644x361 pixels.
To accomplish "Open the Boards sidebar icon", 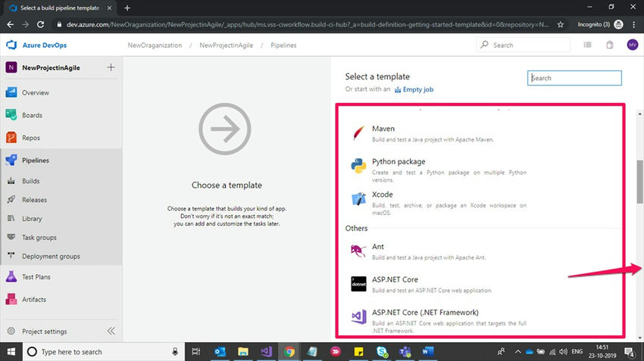I will pos(11,115).
